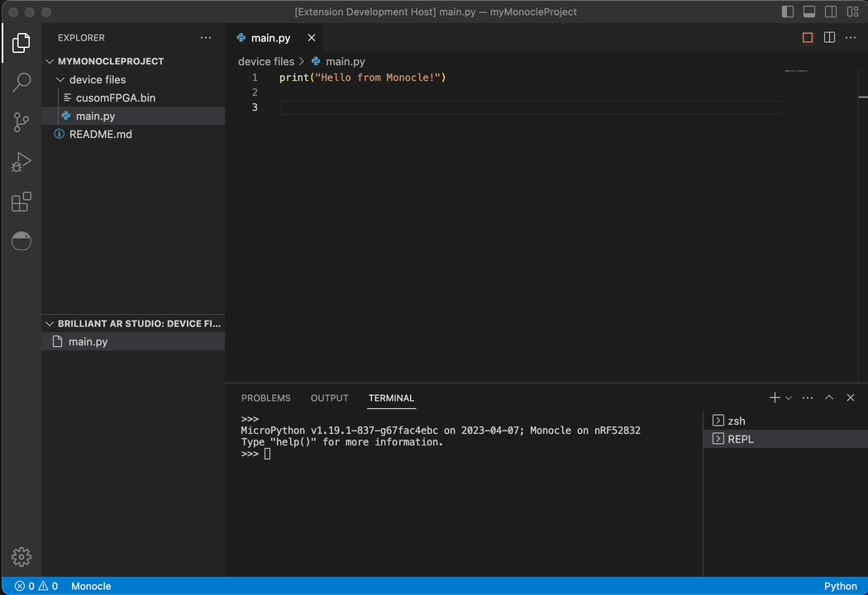Select the zsh terminal
This screenshot has height=595, width=868.
[785, 421]
